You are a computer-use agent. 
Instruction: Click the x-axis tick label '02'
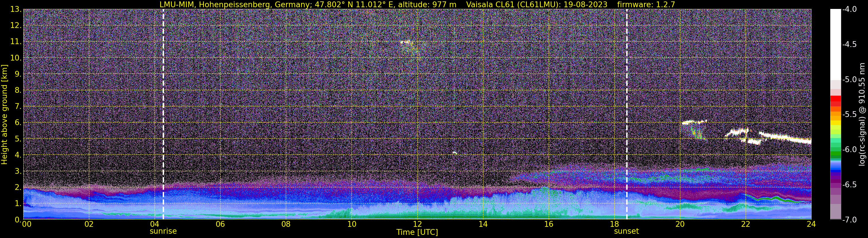click(89, 224)
